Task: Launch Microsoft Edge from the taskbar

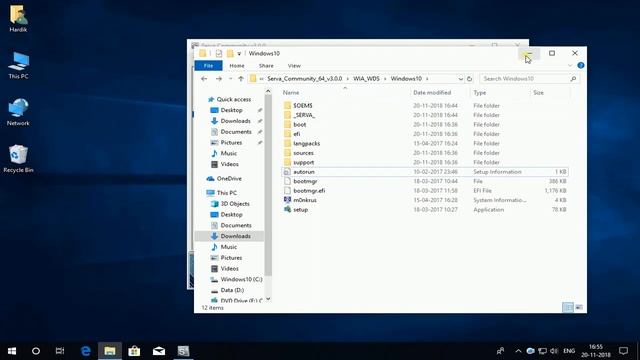Action: coord(86,351)
